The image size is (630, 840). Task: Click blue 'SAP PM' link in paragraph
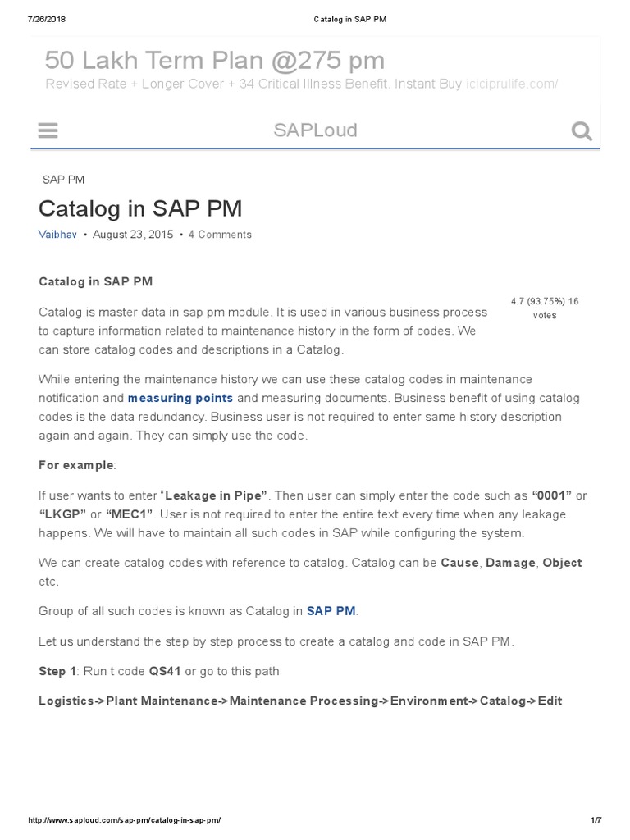(331, 611)
